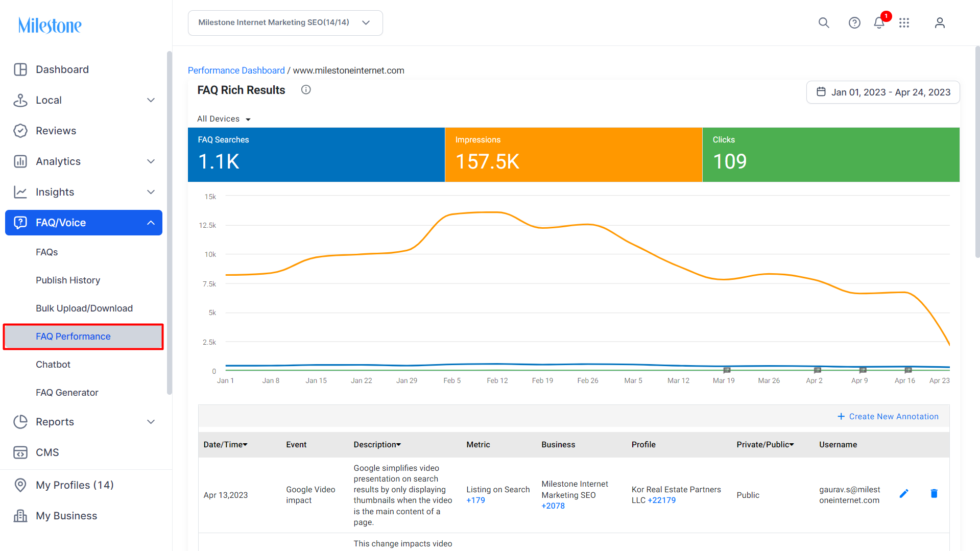Viewport: 980px width, 551px height.
Task: Sort annotations by Date/Time column
Action: [225, 445]
